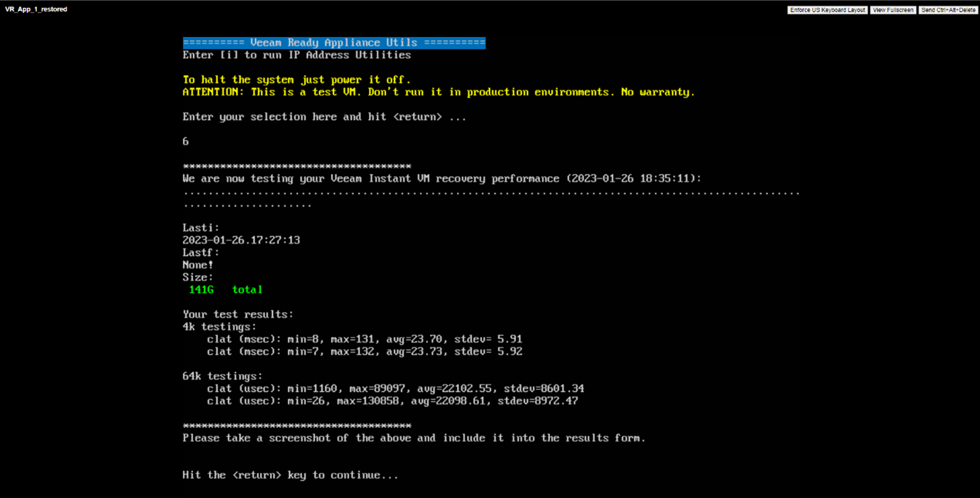Click the Lasti timestamp 2023-01-26.17:27:13

point(242,240)
